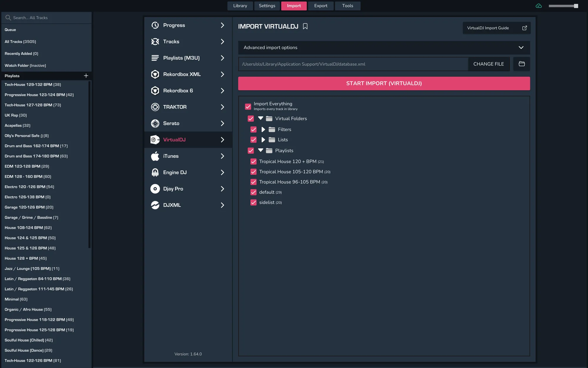Uncheck the Import Everything checkbox

(248, 106)
